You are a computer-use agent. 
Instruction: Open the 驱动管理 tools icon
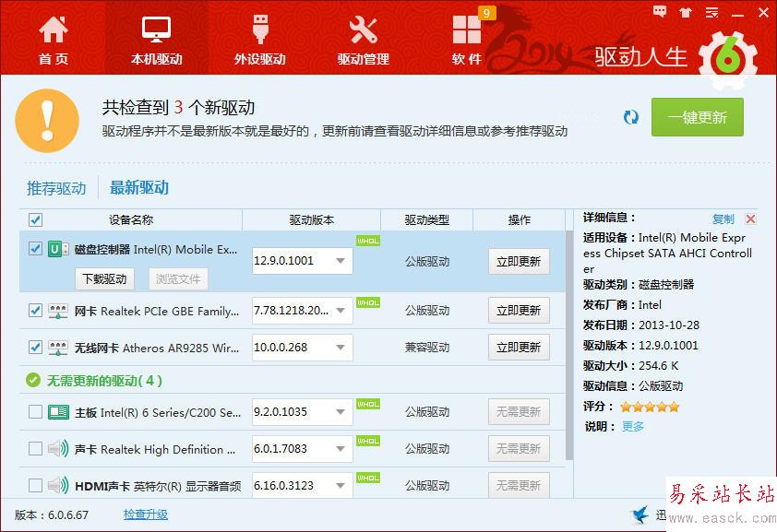364,30
